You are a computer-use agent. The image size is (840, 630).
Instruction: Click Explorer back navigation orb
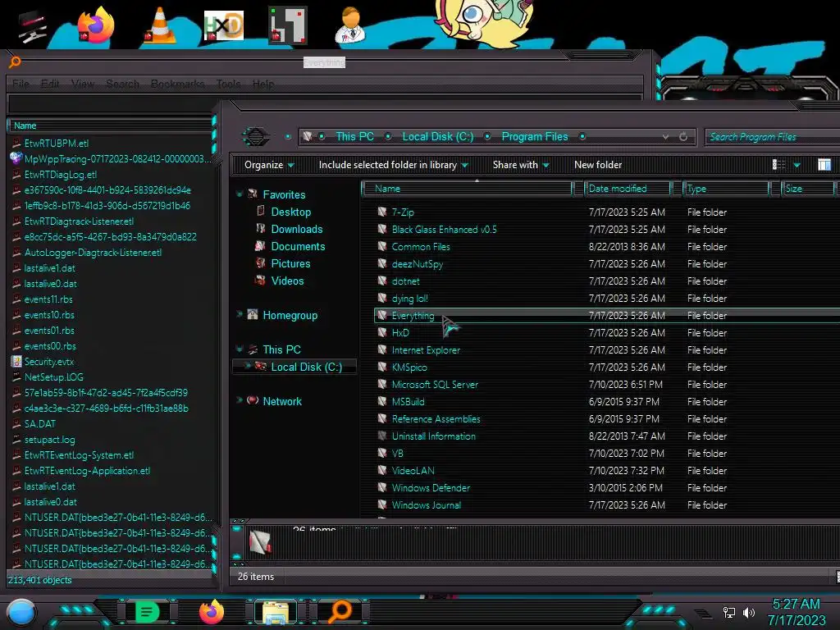coord(256,137)
